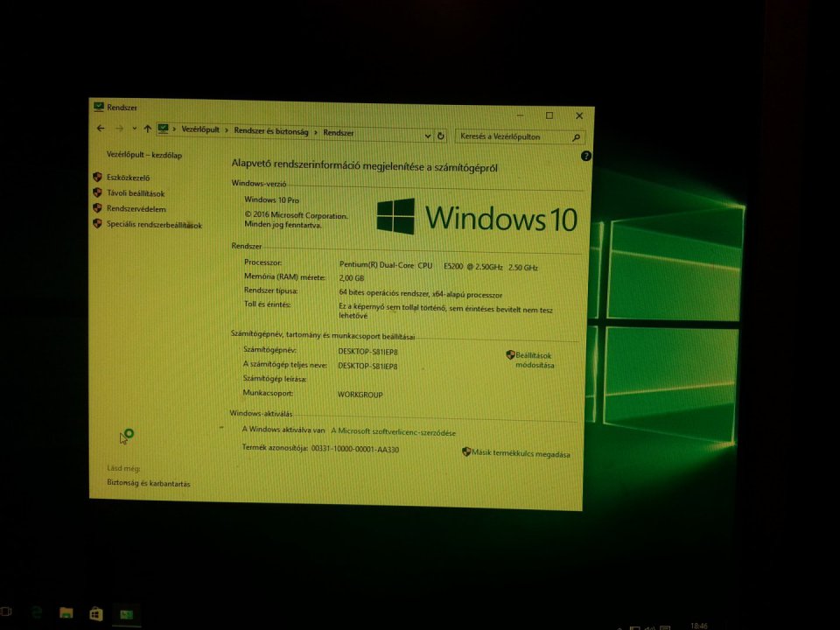Image resolution: width=840 pixels, height=630 pixels.
Task: Click the 64 bites operációs rendszer text
Action: [x=421, y=294]
